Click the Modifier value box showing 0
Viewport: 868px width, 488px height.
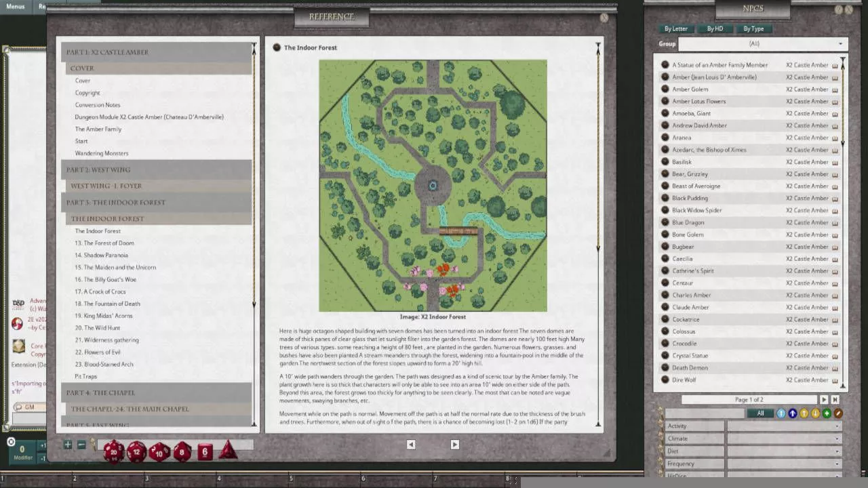coord(22,449)
